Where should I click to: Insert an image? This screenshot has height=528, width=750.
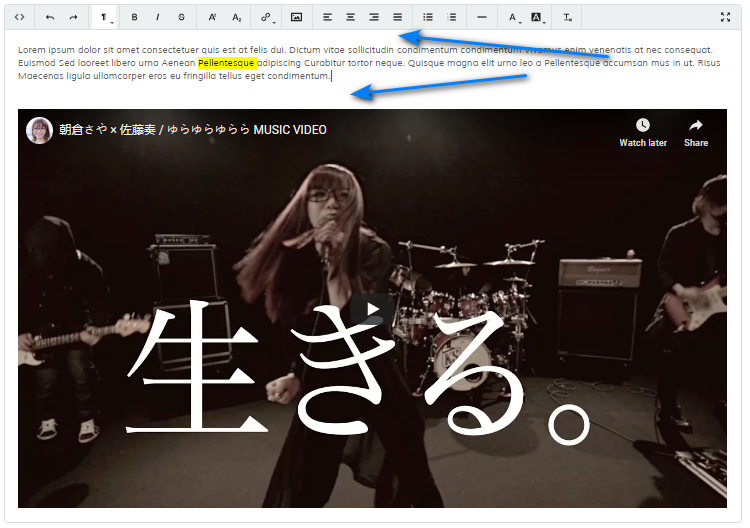click(x=297, y=17)
